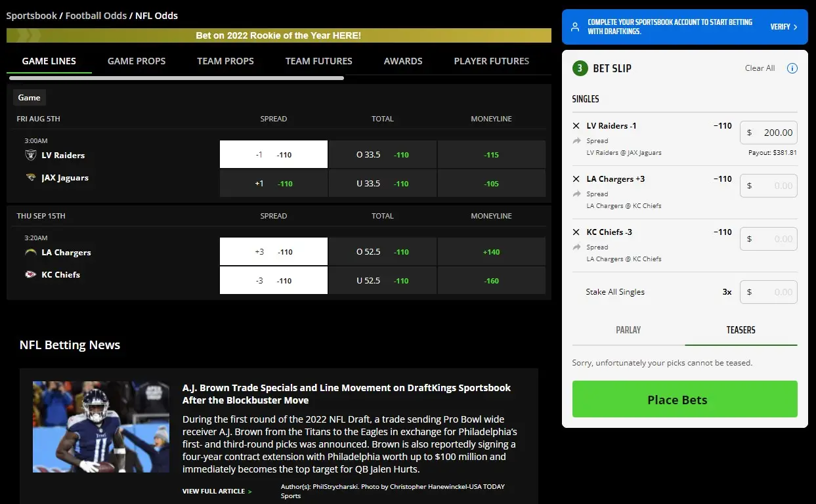
Task: Click the LV Raiders team logo
Action: [x=30, y=155]
